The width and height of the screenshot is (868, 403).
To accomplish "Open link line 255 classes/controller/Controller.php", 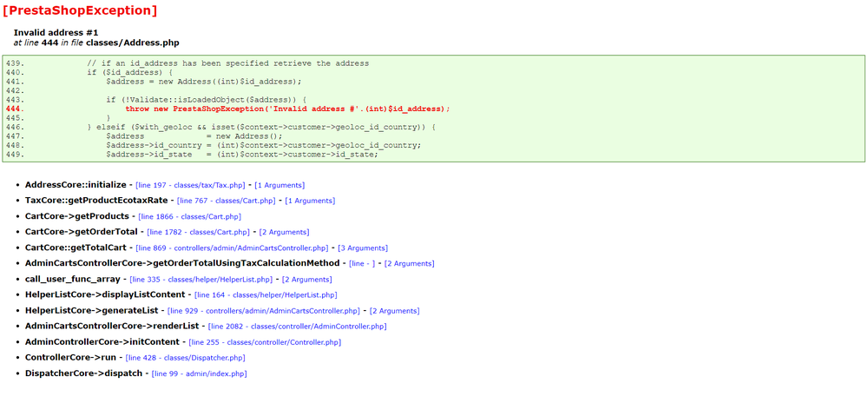I will coord(265,343).
